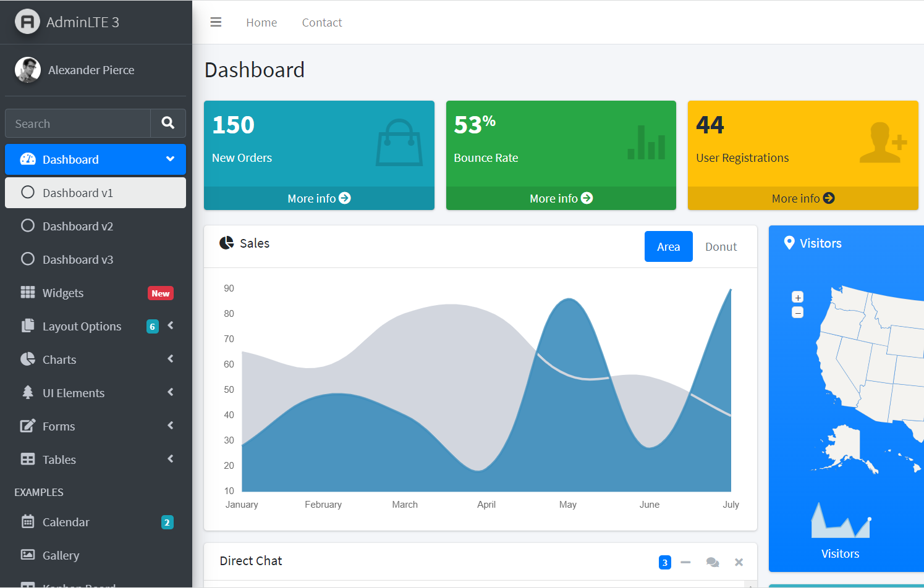Click the Visitors map marker icon
This screenshot has height=588, width=924.
click(789, 243)
